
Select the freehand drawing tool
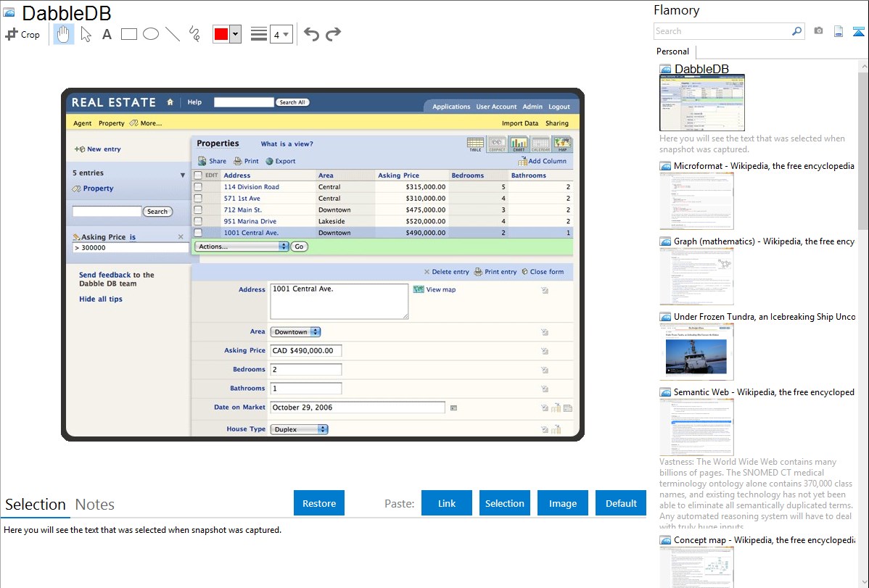pyautogui.click(x=194, y=34)
